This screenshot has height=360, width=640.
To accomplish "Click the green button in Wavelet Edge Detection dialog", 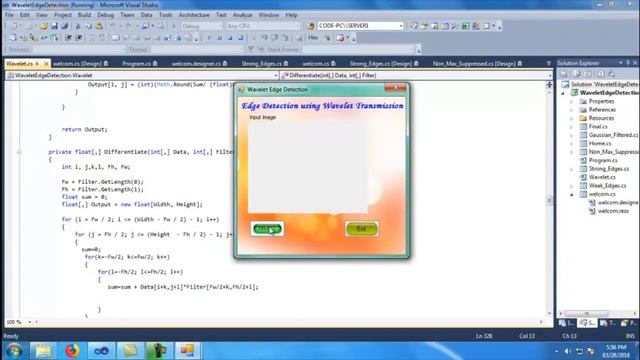I will 267,229.
